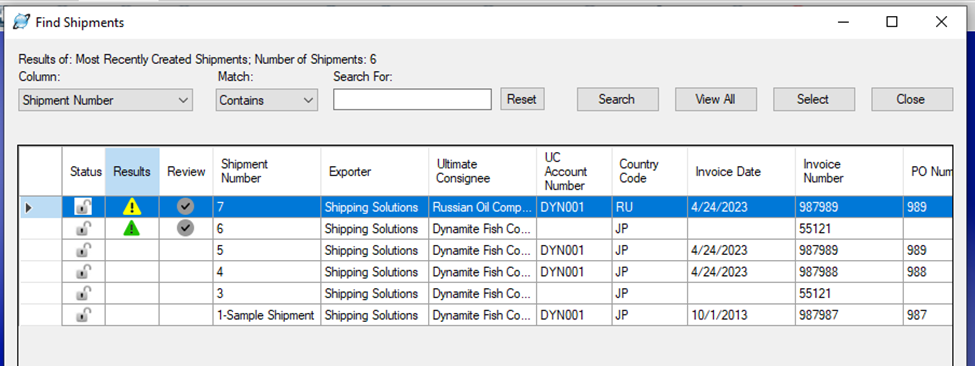Click the row selector arrow for shipment 7
975x366 pixels.
(28, 207)
